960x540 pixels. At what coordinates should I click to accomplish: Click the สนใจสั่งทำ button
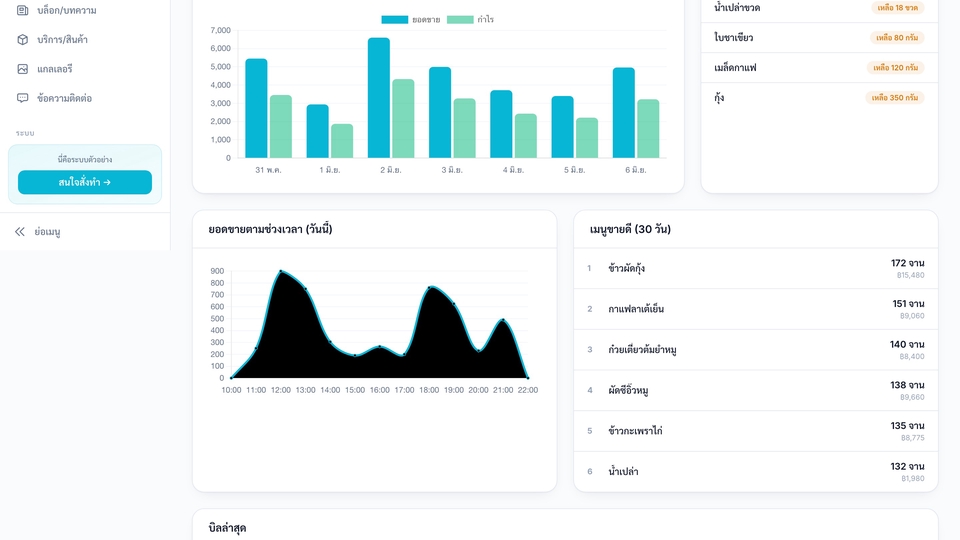pyautogui.click(x=85, y=182)
